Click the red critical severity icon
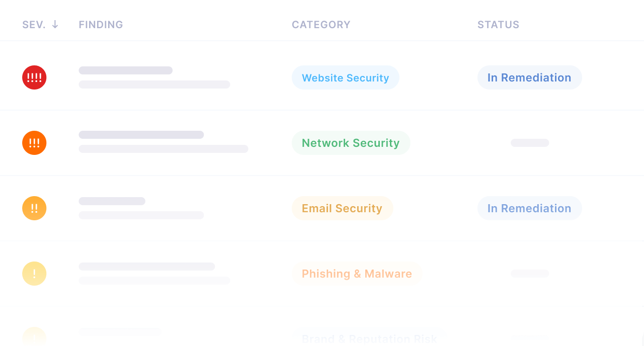644x346 pixels. pos(34,77)
